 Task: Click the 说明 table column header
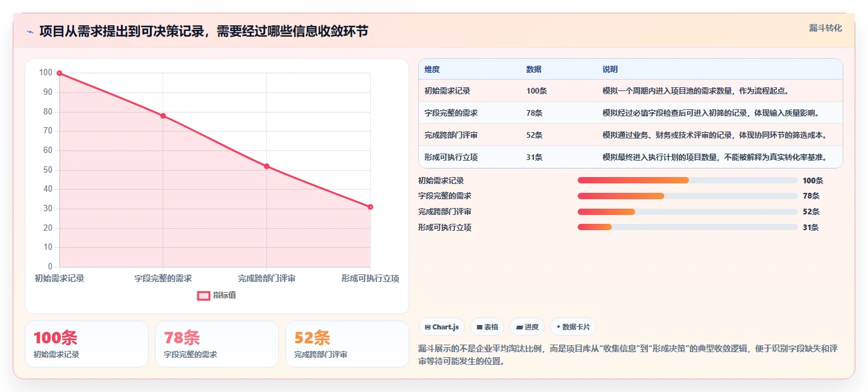(x=611, y=70)
